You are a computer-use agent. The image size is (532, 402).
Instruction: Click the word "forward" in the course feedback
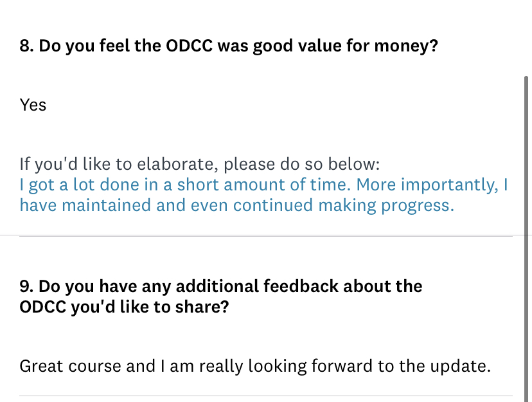tap(342, 367)
